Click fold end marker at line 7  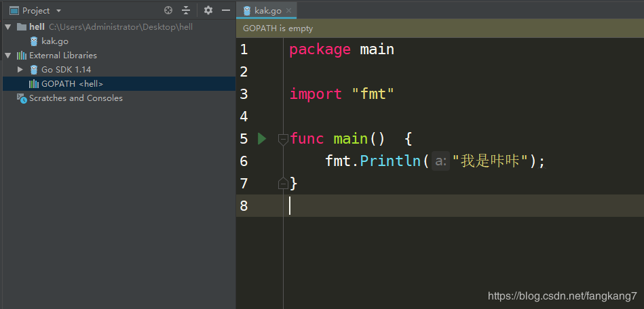tap(283, 184)
